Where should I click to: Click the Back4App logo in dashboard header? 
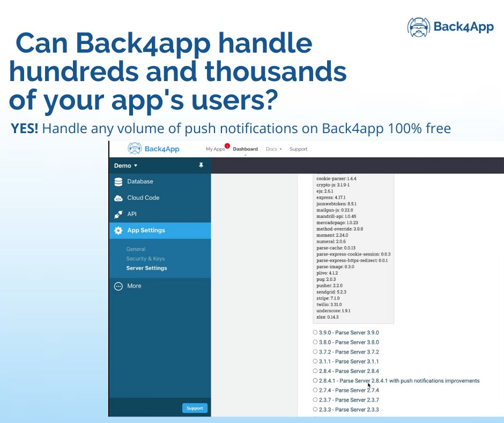tap(153, 149)
